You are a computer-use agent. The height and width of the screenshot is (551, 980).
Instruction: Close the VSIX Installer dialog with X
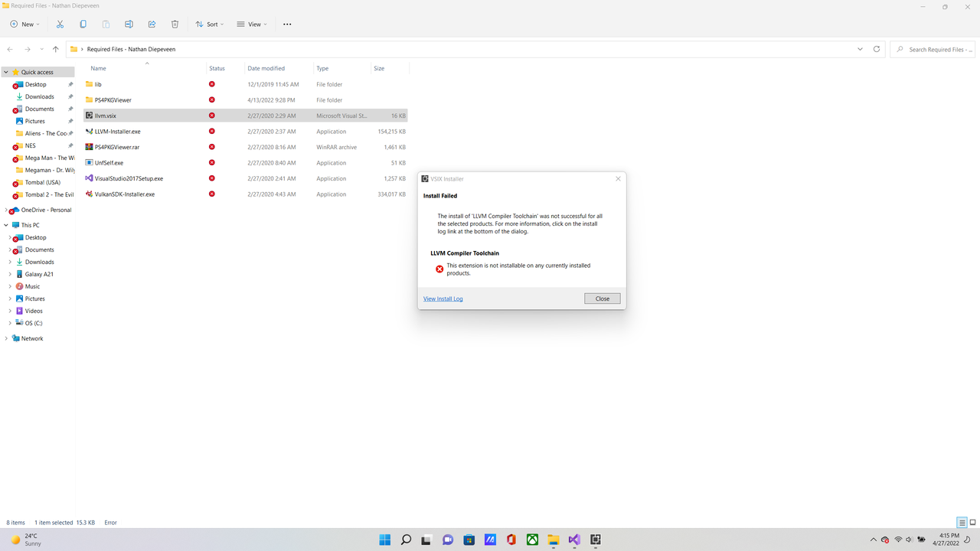[618, 179]
